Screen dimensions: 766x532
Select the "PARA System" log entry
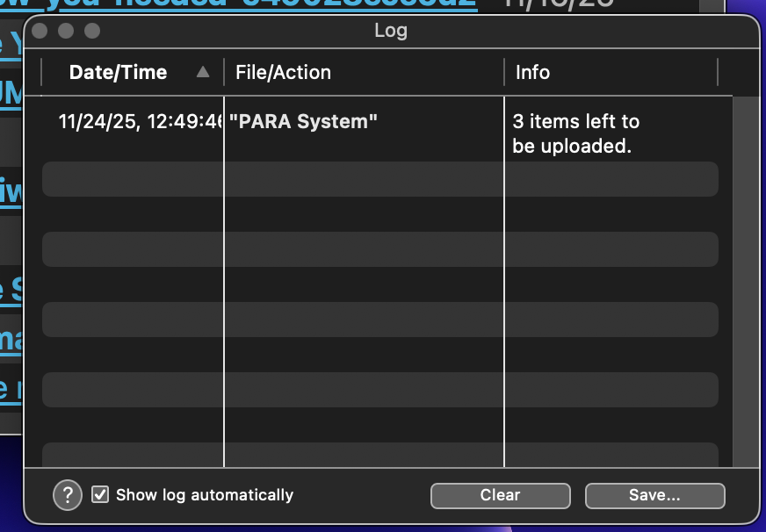click(x=303, y=121)
